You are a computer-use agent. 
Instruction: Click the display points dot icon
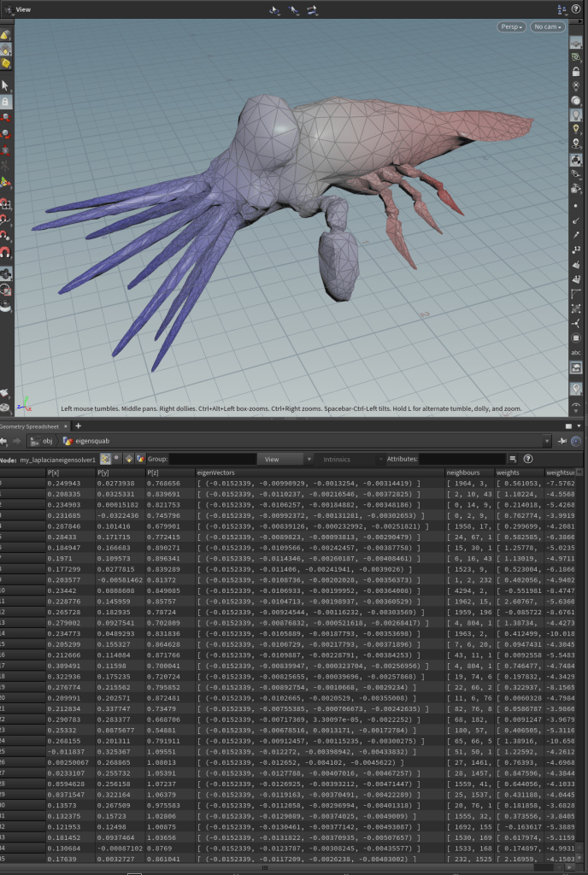point(577,206)
